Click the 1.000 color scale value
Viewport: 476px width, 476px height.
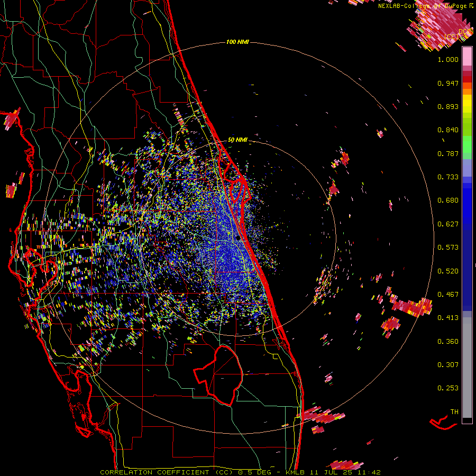pos(448,60)
